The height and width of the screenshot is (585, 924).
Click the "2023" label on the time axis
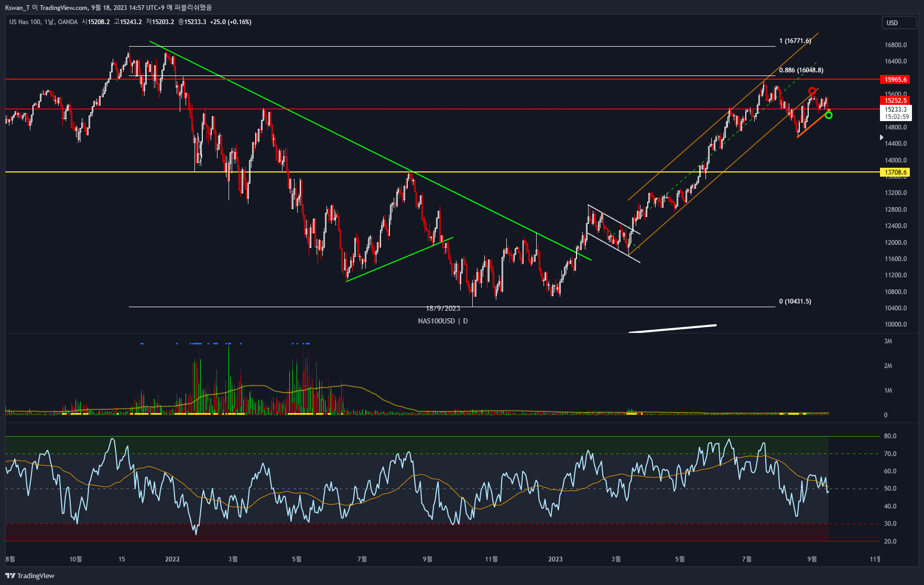click(x=556, y=559)
